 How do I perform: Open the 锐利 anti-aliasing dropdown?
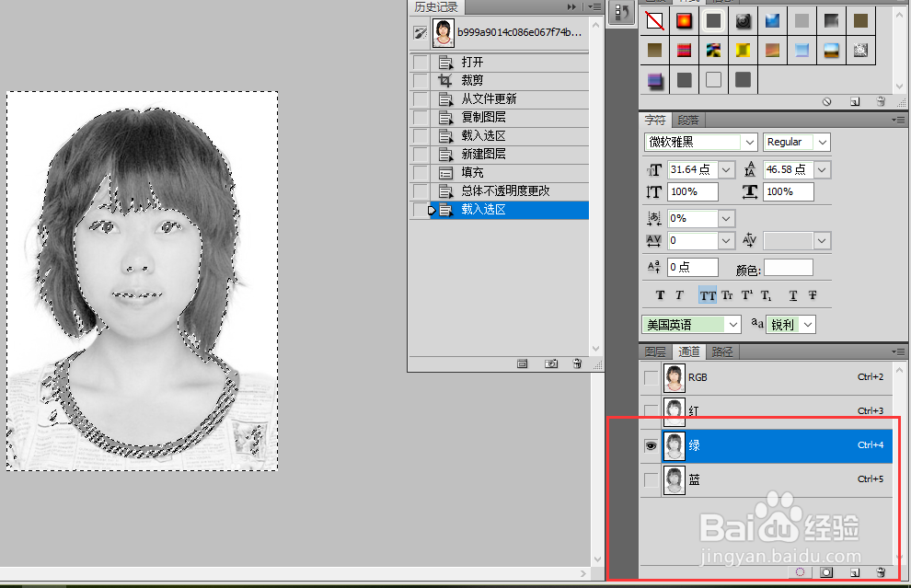tap(808, 325)
